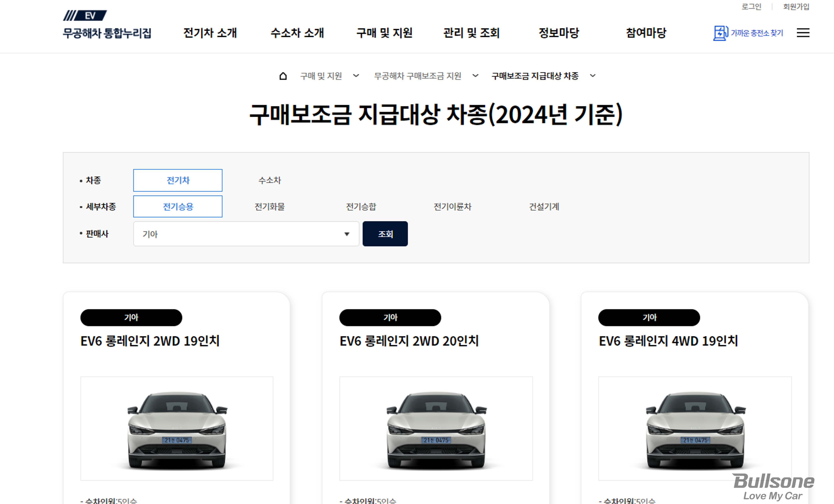Image resolution: width=834 pixels, height=504 pixels.
Task: Select the 전기화물 sub-type option
Action: click(x=269, y=206)
